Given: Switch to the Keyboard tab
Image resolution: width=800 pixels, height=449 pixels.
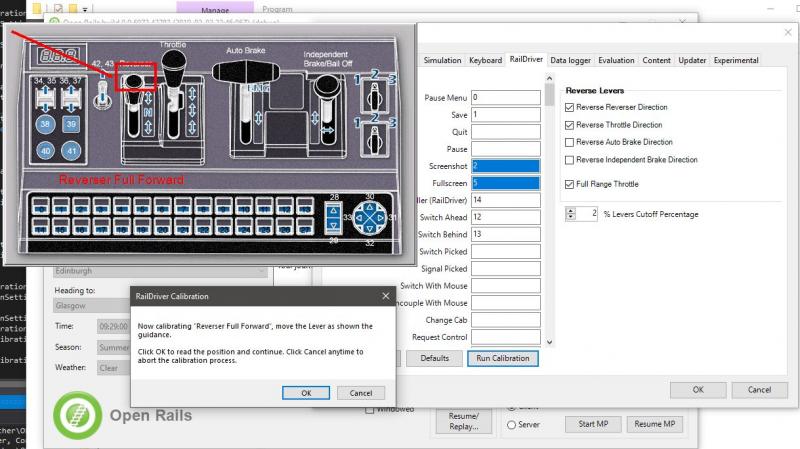Looking at the screenshot, I should (x=485, y=60).
